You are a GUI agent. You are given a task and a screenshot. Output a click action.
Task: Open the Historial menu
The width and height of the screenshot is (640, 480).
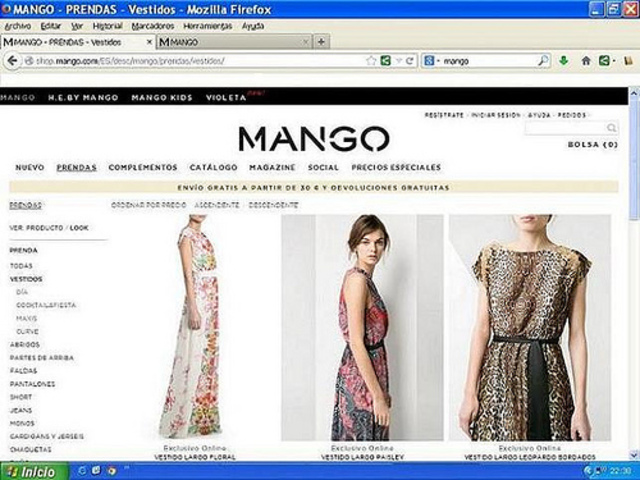click(107, 26)
